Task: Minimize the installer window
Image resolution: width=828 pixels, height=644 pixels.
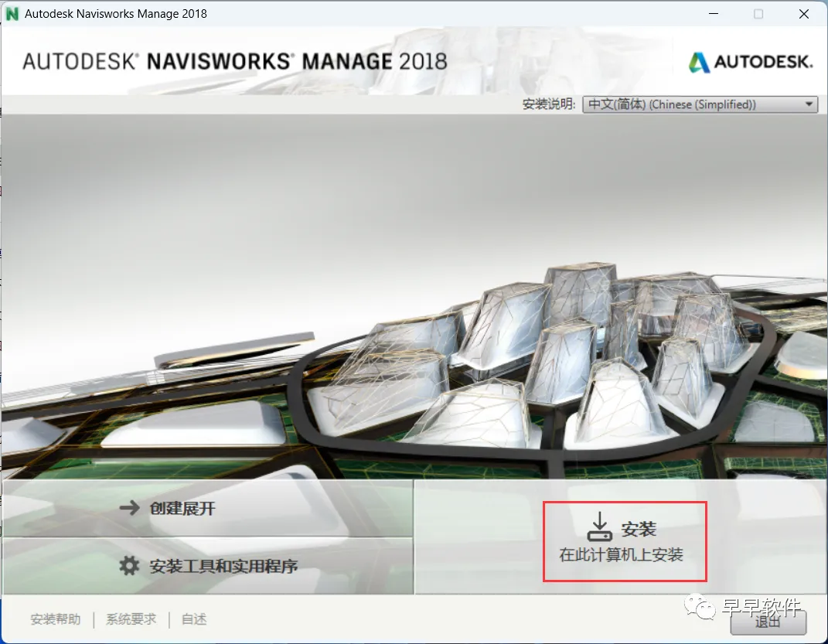Action: (714, 14)
